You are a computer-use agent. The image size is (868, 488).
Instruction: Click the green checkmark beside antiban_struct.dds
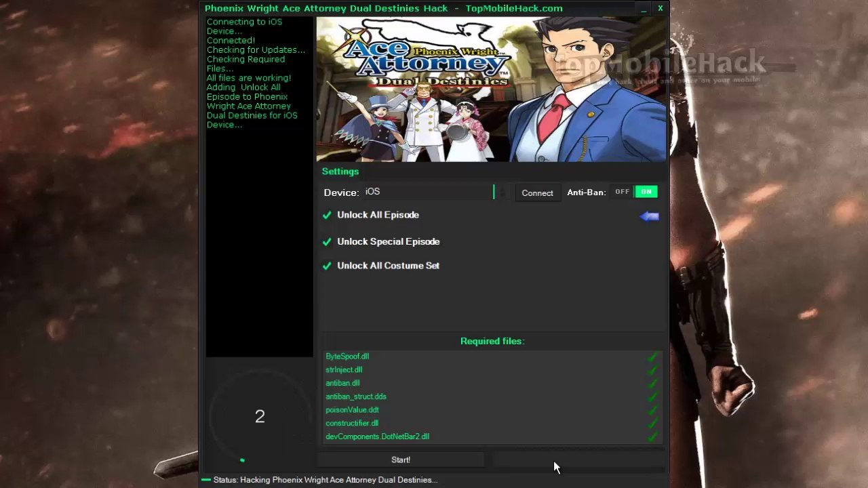click(x=652, y=397)
